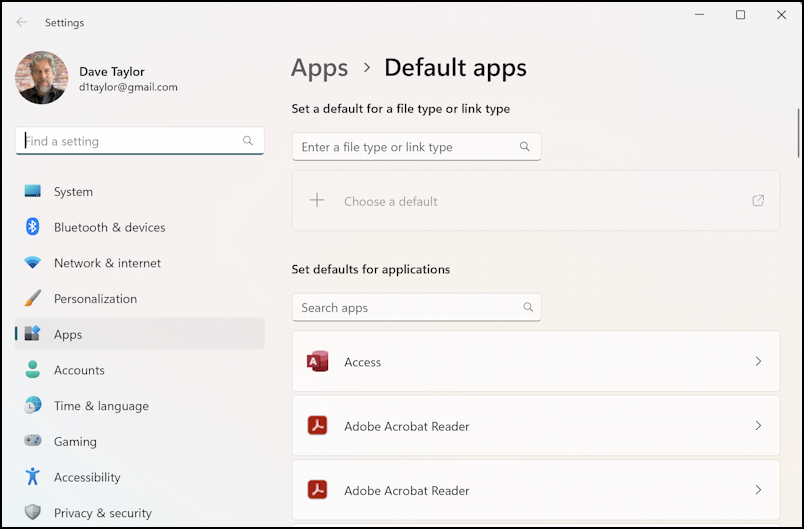This screenshot has height=529, width=804.
Task: Select the Network Wi-Fi icon
Action: pos(32,263)
